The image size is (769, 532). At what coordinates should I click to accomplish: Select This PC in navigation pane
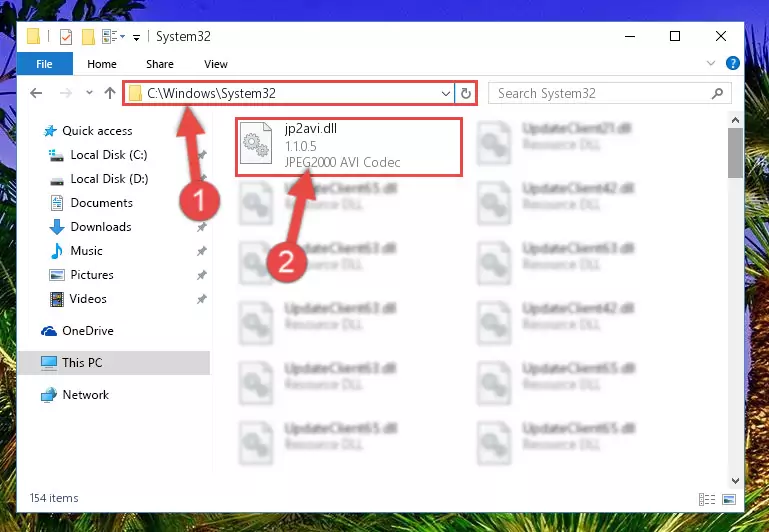pos(114,363)
